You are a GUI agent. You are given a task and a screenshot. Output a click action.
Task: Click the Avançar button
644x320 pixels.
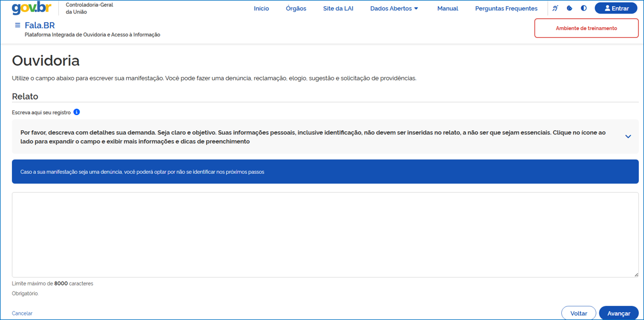pos(618,313)
